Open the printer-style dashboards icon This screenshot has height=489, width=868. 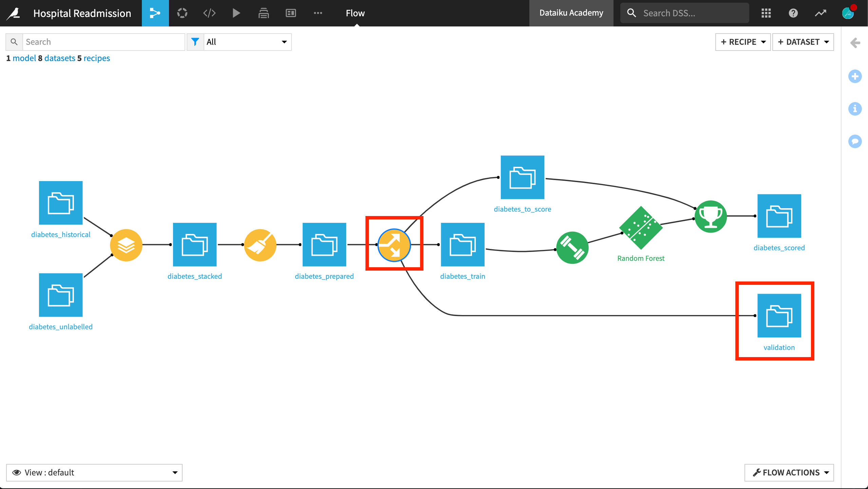[x=264, y=13]
